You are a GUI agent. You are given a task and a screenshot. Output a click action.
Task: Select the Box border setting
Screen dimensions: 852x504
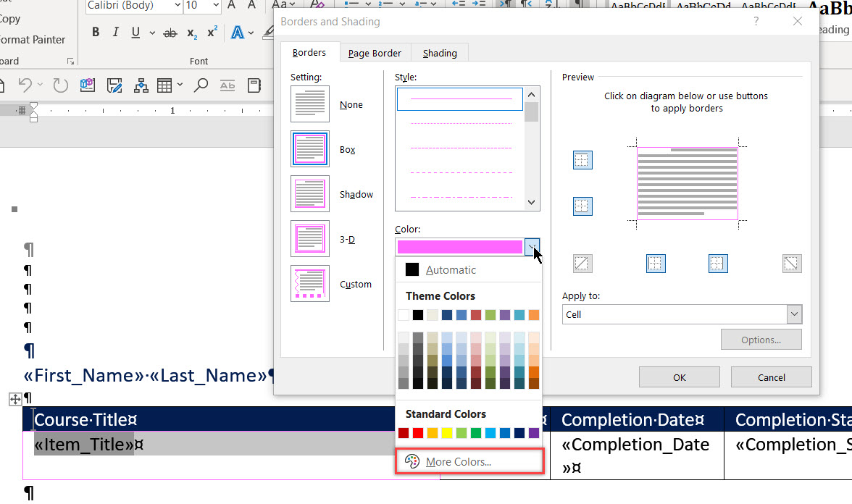click(x=310, y=149)
